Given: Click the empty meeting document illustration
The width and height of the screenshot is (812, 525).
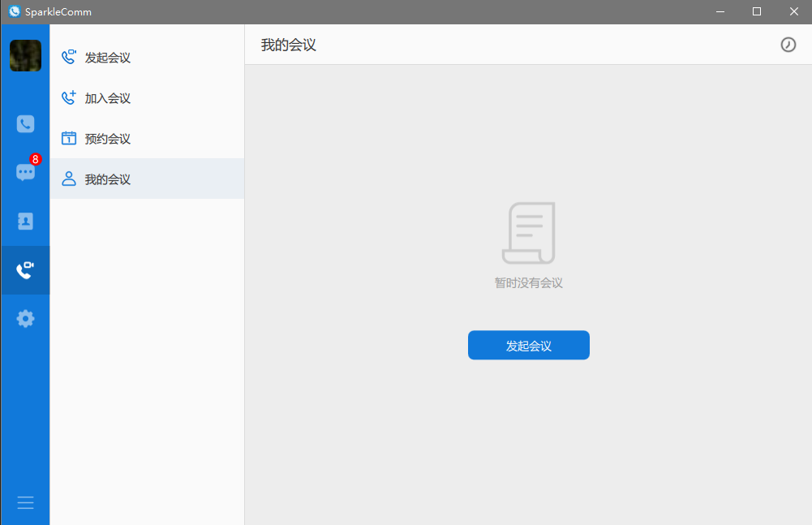Looking at the screenshot, I should (x=528, y=233).
